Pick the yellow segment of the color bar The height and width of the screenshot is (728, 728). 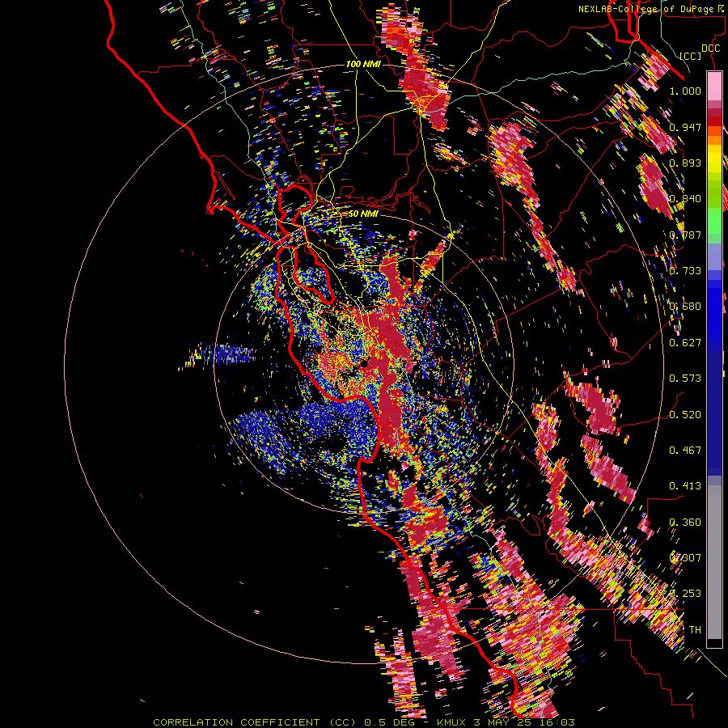tap(714, 159)
